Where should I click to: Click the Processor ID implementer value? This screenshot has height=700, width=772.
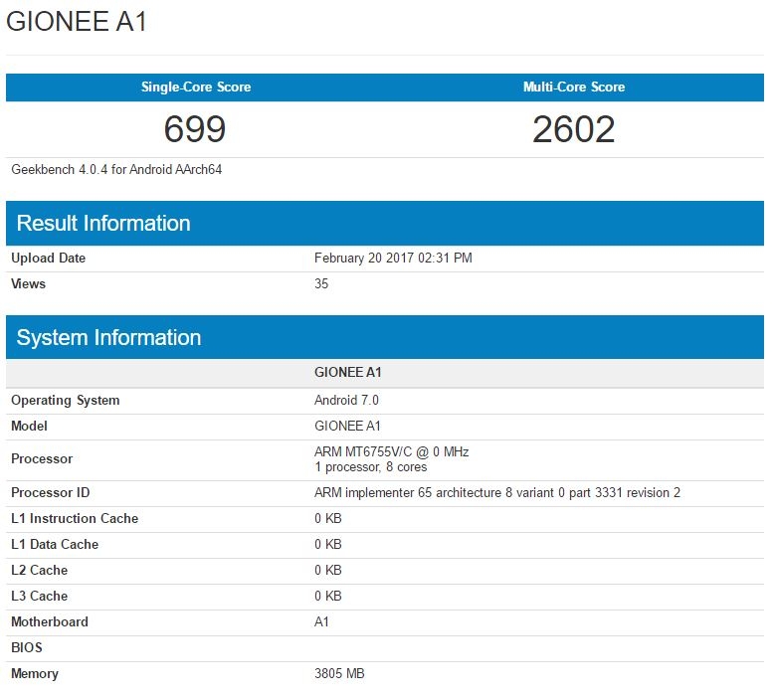497,493
